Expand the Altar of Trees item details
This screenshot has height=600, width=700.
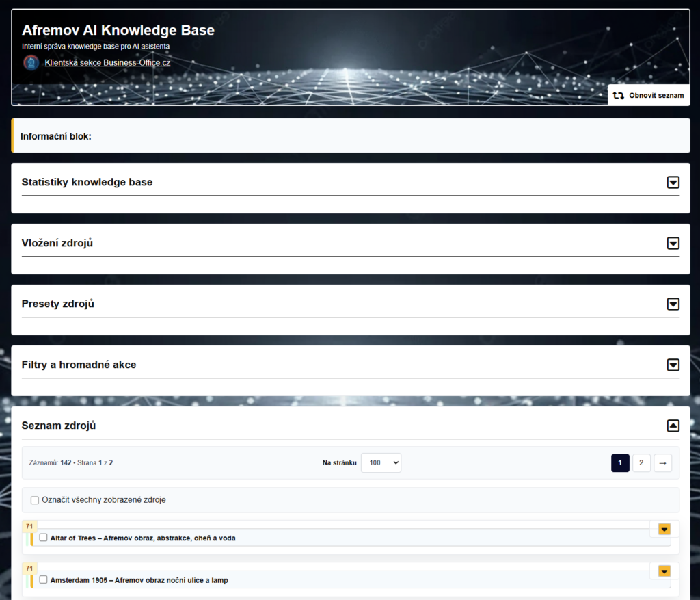[664, 529]
